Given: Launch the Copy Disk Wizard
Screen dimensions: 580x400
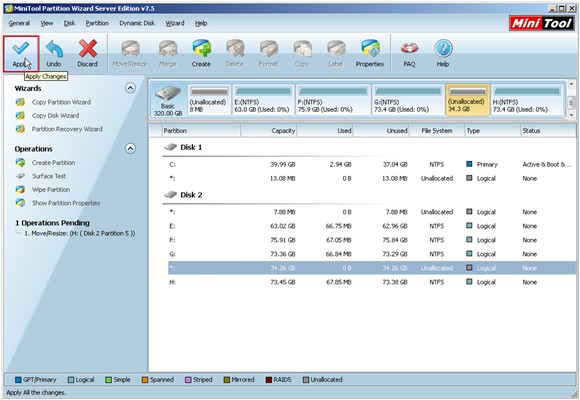Looking at the screenshot, I should click(x=55, y=115).
